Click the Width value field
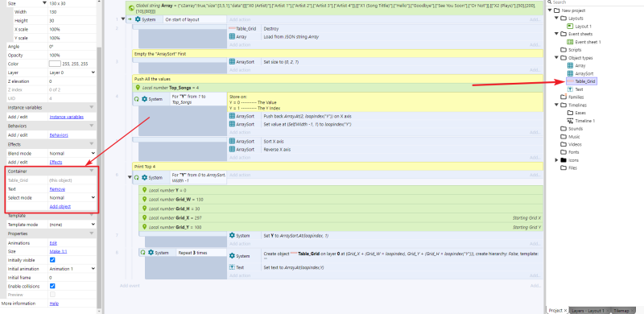Viewport: 644px width, 314px height. [x=72, y=12]
